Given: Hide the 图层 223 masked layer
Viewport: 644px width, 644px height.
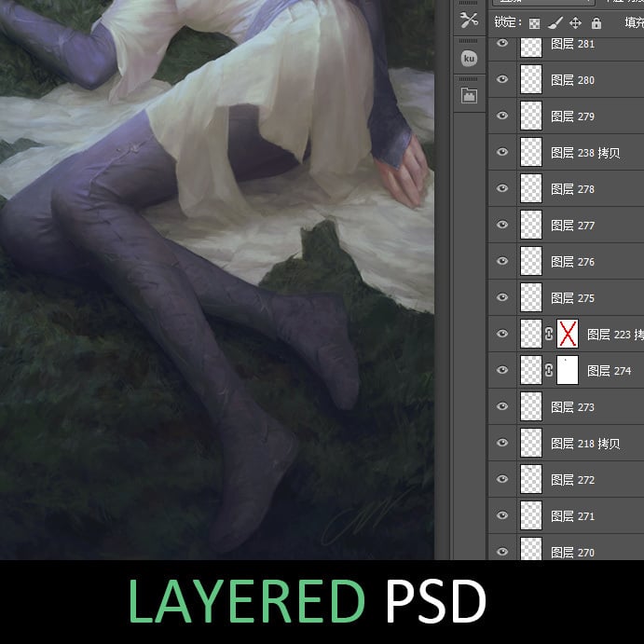Looking at the screenshot, I should (502, 334).
